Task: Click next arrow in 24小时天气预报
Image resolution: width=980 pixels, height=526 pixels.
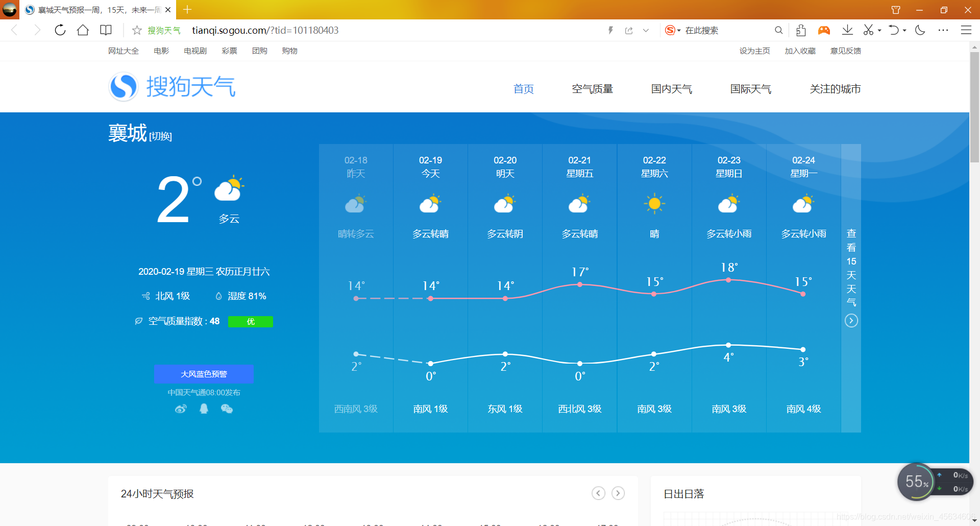Action: tap(618, 493)
